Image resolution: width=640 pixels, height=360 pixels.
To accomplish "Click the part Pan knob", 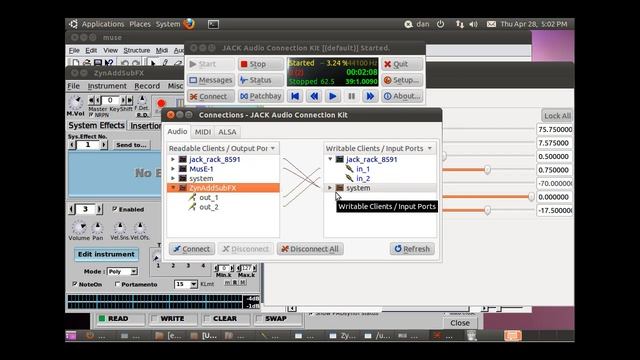I will (98, 228).
